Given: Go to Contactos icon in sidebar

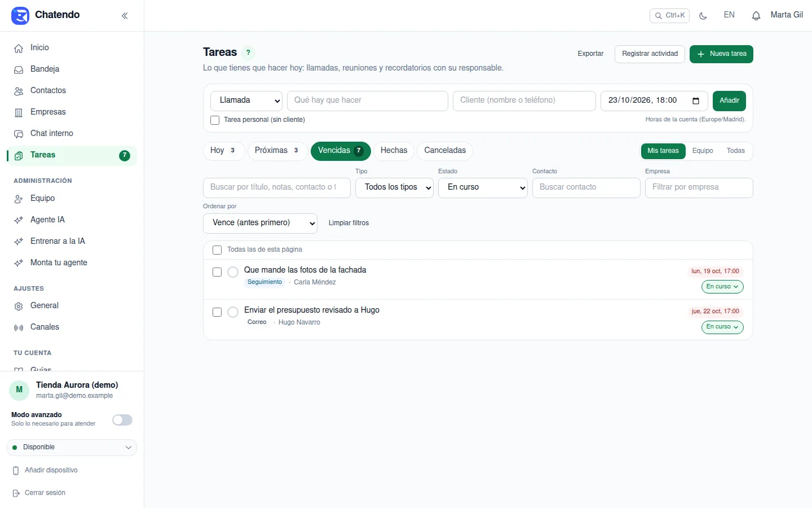Looking at the screenshot, I should coord(19,91).
